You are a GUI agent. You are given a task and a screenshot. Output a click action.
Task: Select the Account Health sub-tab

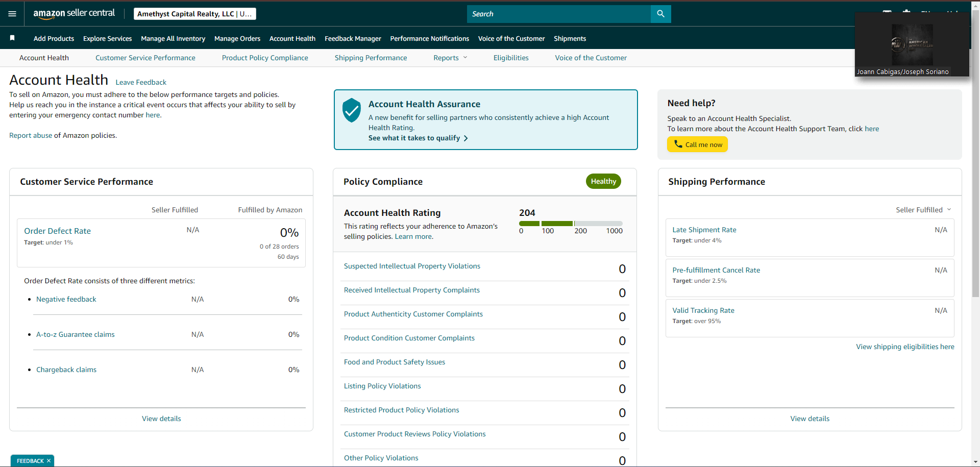(x=44, y=58)
